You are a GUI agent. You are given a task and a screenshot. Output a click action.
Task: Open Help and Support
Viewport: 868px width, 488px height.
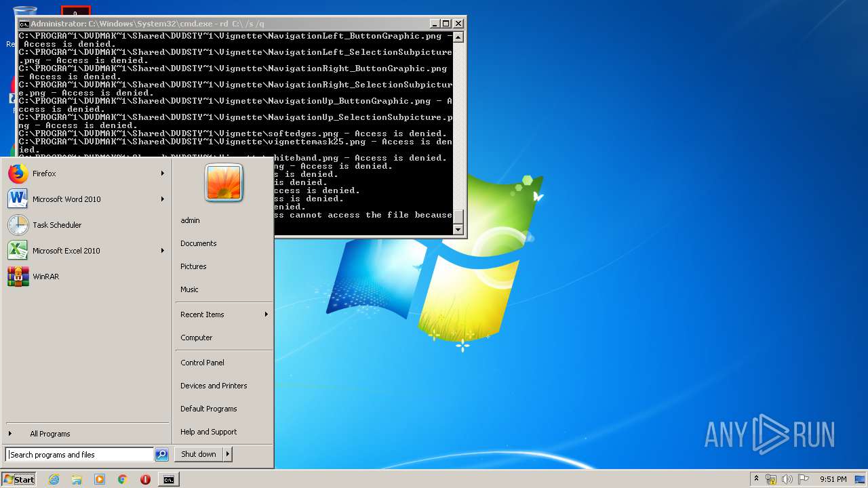pyautogui.click(x=224, y=432)
